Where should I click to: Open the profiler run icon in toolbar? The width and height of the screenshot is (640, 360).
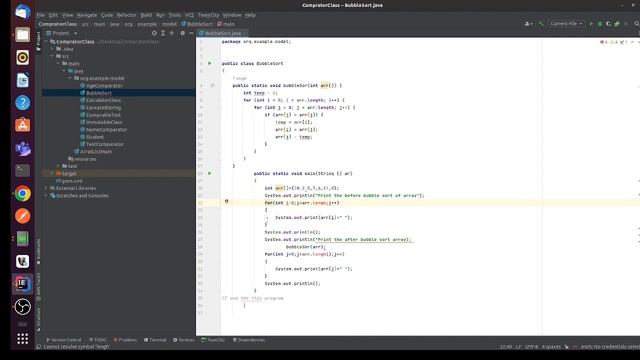617,24
